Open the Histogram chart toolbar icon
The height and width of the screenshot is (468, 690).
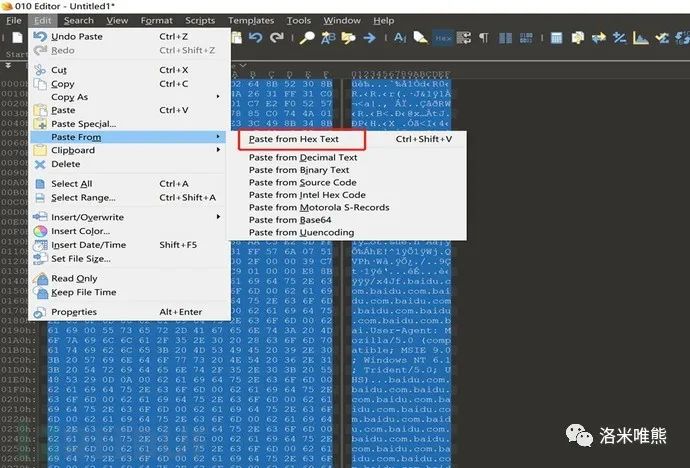pyautogui.click(x=641, y=38)
